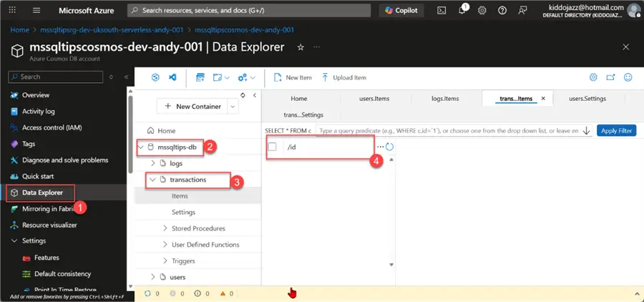Close the trans...Items tab
Image resolution: width=644 pixels, height=302 pixels.
543,99
